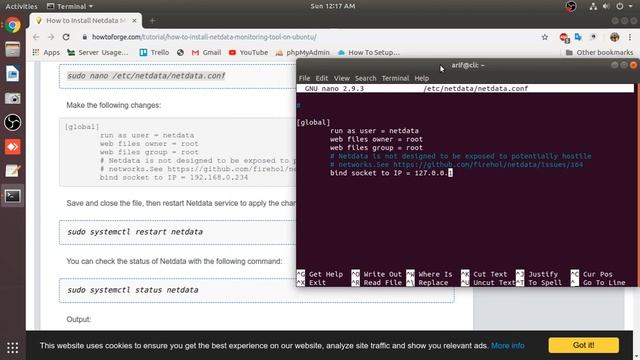The height and width of the screenshot is (360, 640).
Task: Click the sudo systemctl restart netdata command
Action: [135, 232]
